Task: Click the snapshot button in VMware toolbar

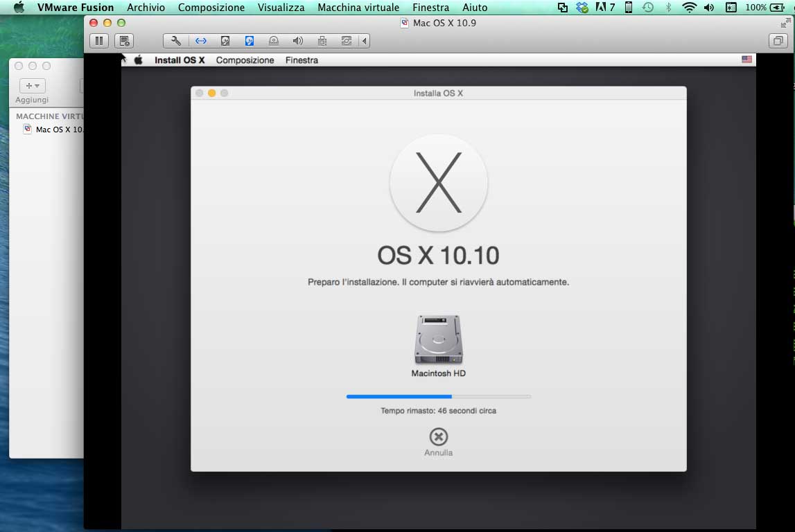Action: pos(124,41)
